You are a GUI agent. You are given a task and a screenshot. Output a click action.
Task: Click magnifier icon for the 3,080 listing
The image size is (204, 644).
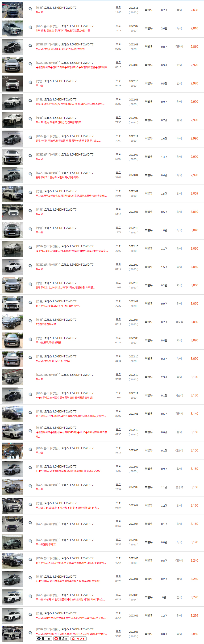coord(30,321)
